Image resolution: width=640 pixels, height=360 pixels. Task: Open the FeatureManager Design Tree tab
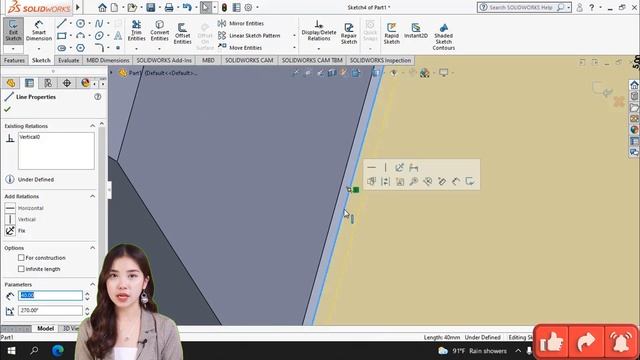11,83
